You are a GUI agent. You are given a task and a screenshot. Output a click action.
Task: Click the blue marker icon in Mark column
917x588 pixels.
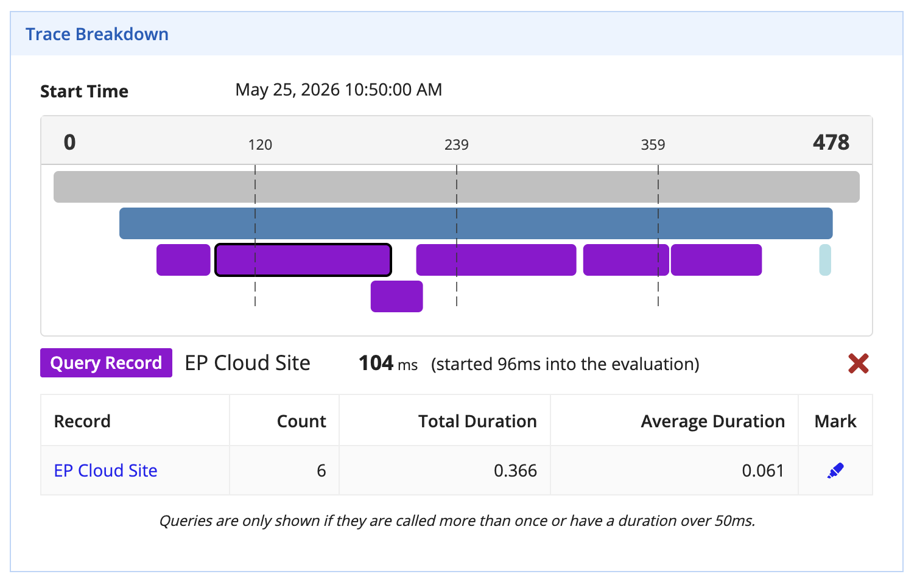pos(835,471)
